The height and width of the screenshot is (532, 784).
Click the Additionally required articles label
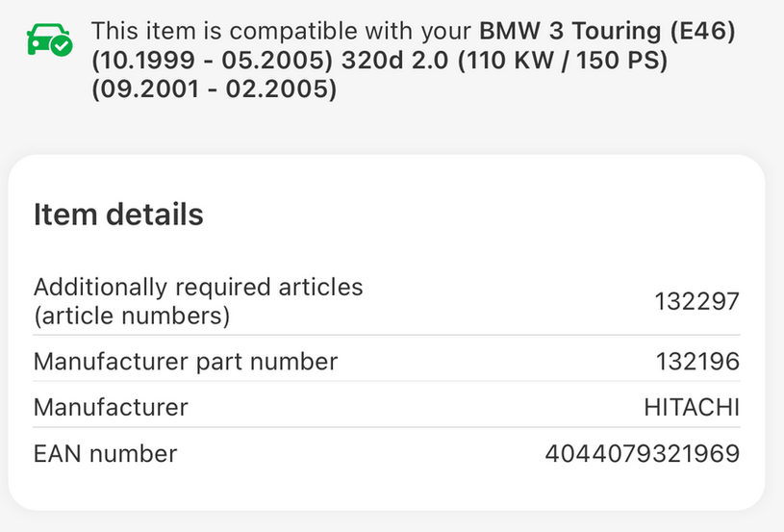(x=198, y=287)
